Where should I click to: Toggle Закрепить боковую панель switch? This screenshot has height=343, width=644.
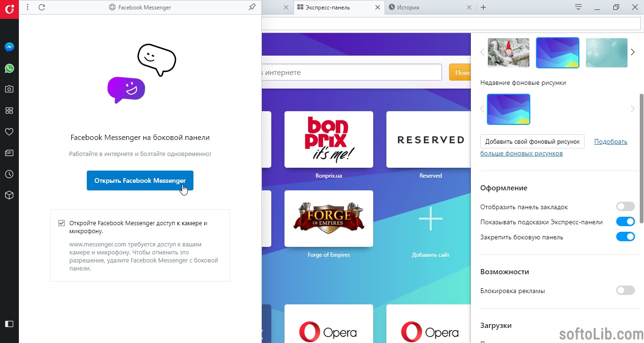[626, 237]
